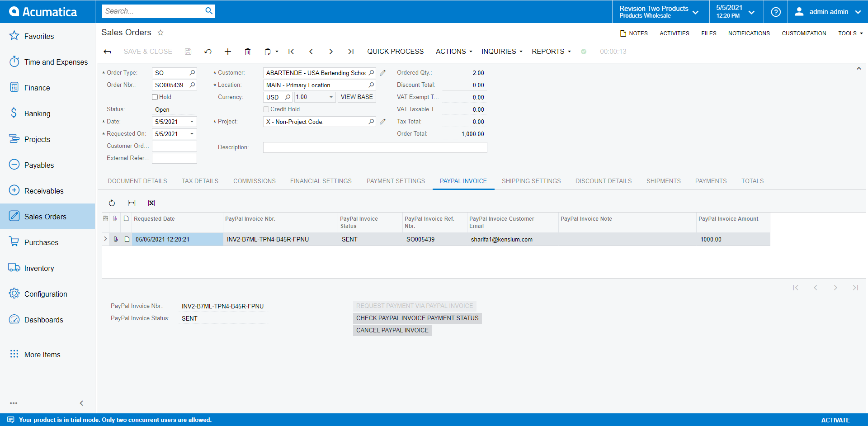Switch to the TAX DETAILS tab
The height and width of the screenshot is (426, 868).
(x=200, y=181)
